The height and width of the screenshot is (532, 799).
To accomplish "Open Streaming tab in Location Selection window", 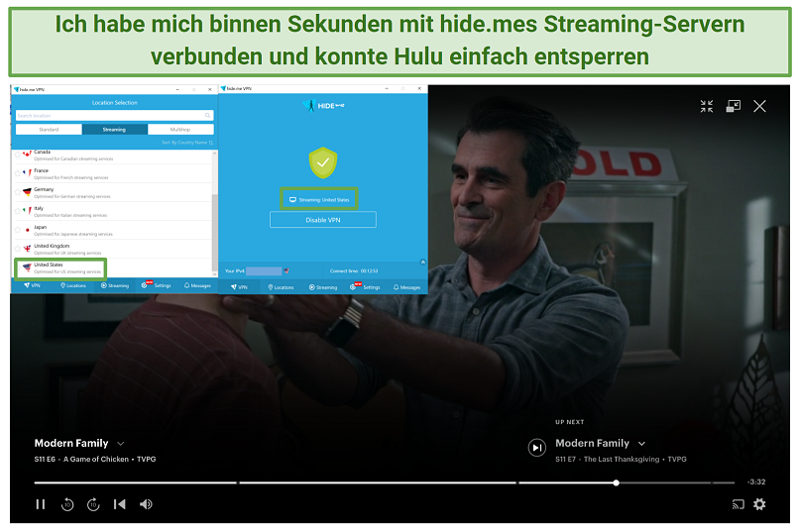I will [115, 285].
